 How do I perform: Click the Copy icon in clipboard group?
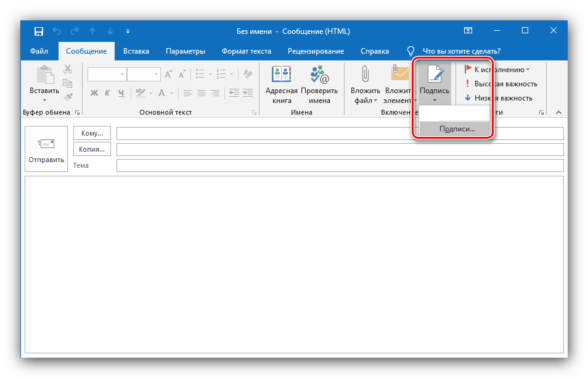tap(68, 83)
